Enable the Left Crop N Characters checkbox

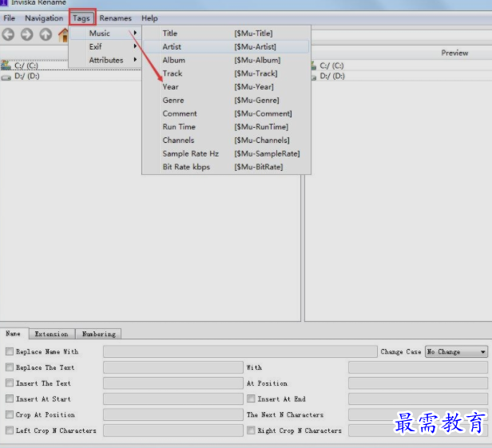pos(10,430)
